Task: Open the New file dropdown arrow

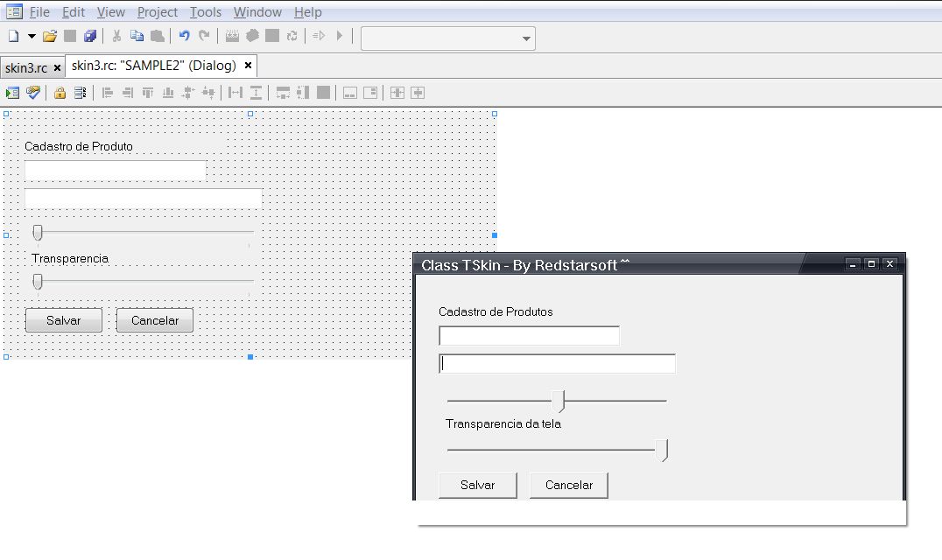Action: click(32, 36)
